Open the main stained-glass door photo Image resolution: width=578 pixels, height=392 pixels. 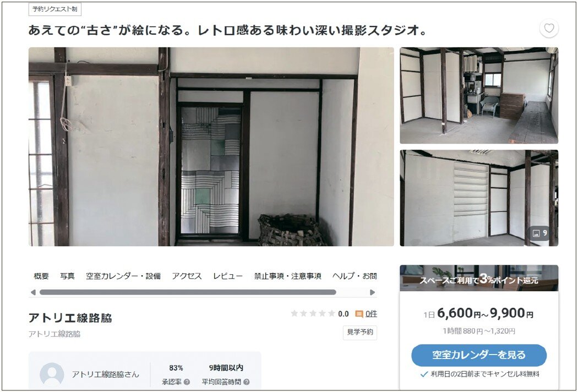[211, 146]
